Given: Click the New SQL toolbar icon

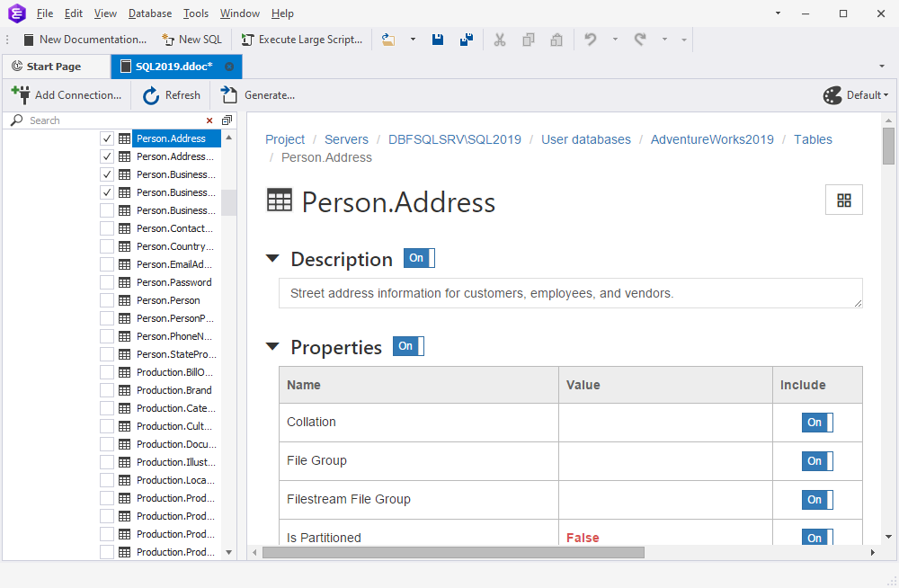Looking at the screenshot, I should pyautogui.click(x=168, y=40).
